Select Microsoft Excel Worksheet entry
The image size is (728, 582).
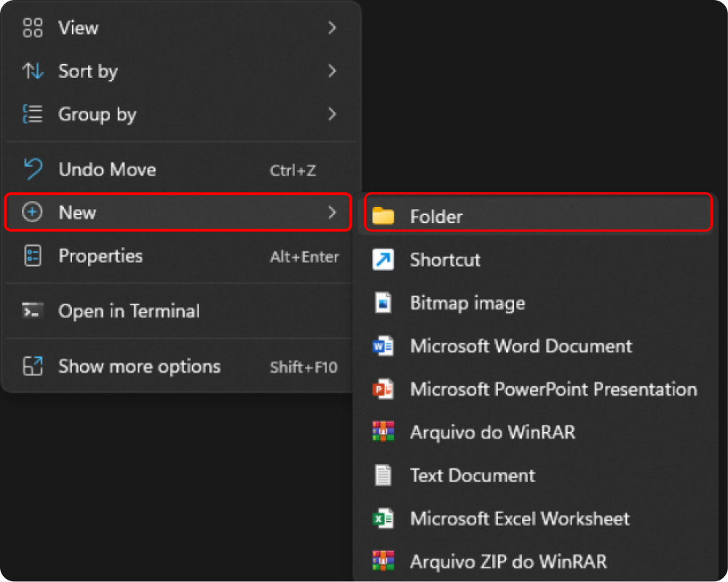pyautogui.click(x=520, y=519)
